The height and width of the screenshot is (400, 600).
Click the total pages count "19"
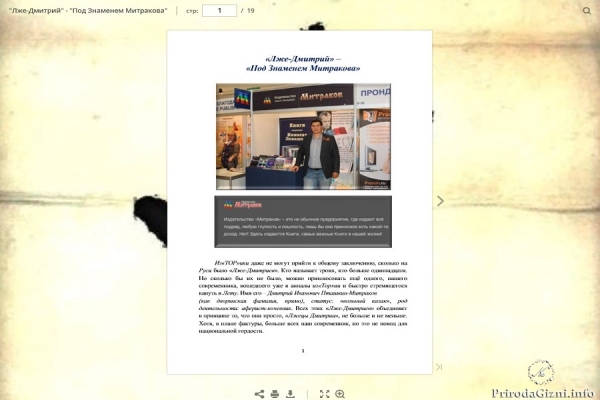251,11
